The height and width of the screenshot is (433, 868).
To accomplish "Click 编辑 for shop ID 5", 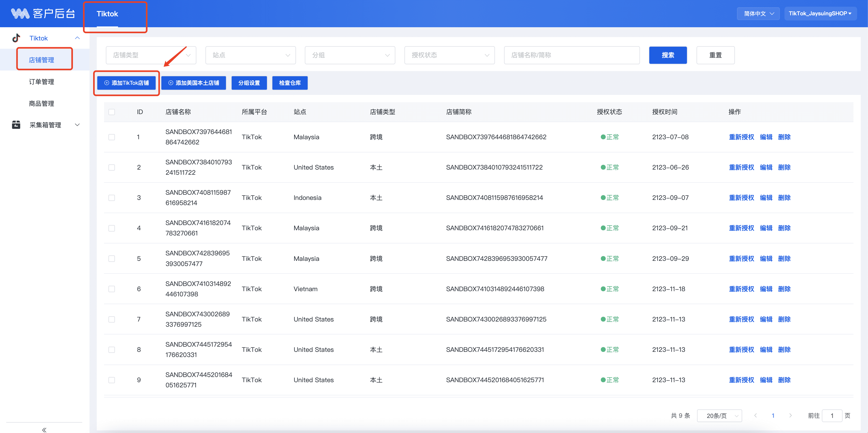I will point(766,259).
